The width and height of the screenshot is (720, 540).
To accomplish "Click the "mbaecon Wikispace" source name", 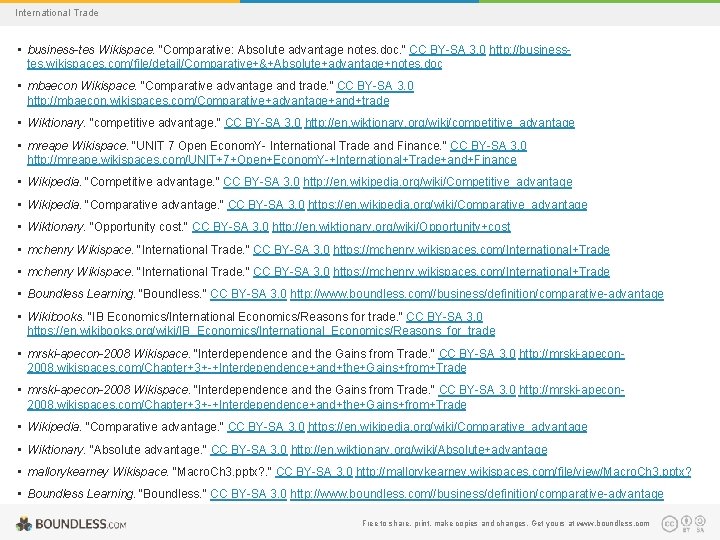I will pos(82,86).
